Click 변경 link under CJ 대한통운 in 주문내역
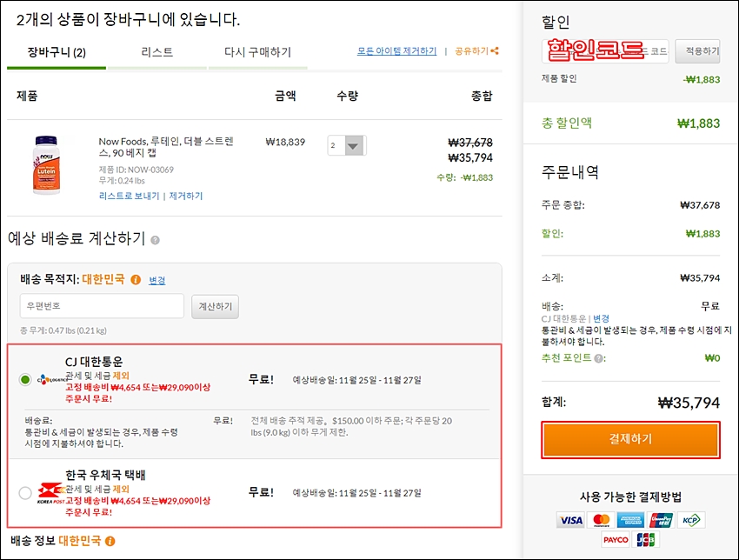Viewport: 739px width, 560px height. 601,318
